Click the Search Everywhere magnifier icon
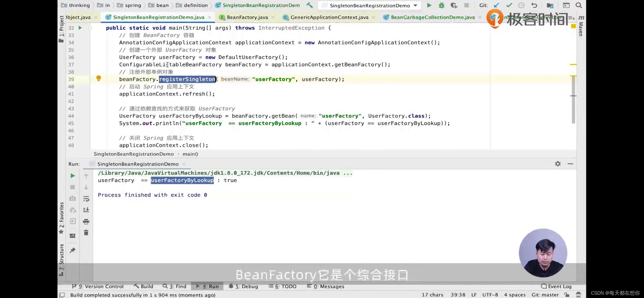 tap(579, 5)
